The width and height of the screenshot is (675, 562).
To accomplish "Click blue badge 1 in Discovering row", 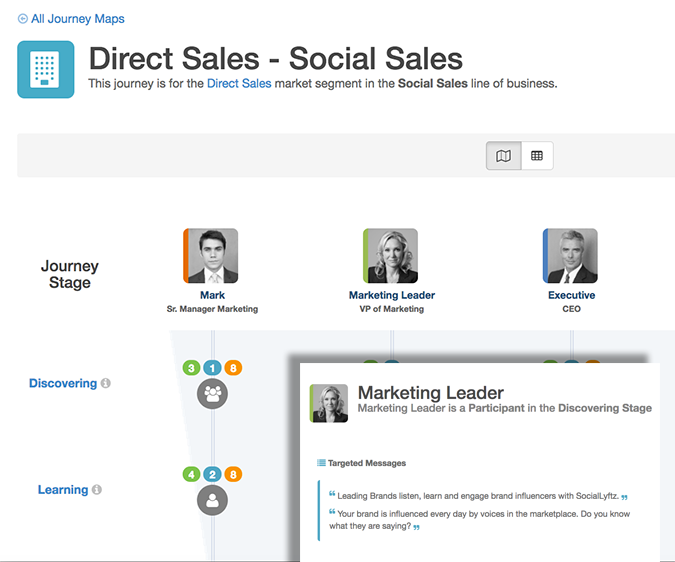I will tap(212, 368).
